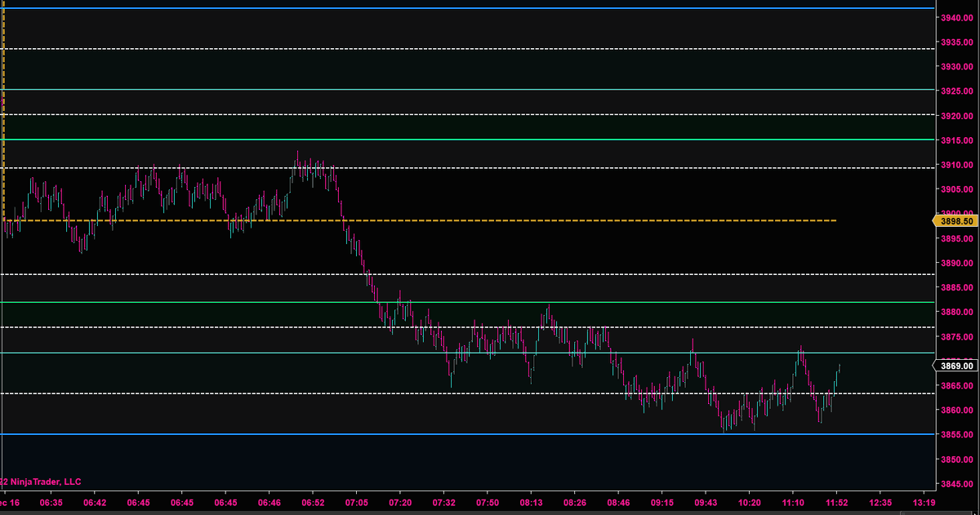Click the 3860.00 price axis label
980x515 pixels.
pyautogui.click(x=957, y=410)
